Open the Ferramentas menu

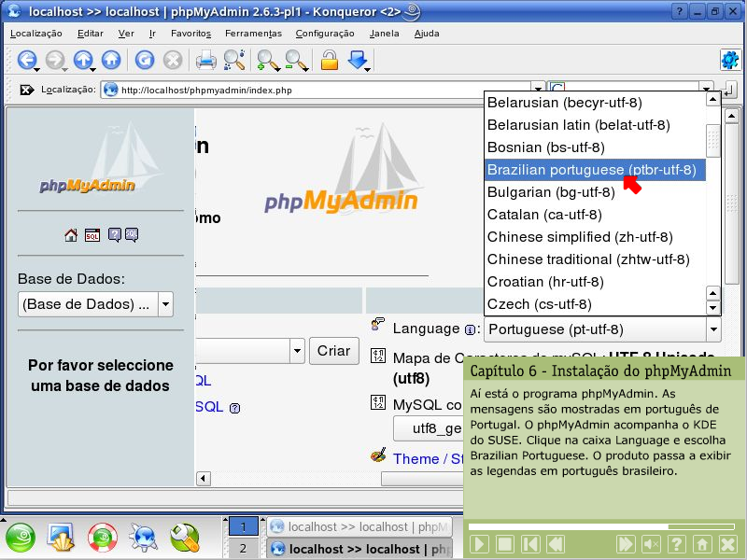(253, 33)
